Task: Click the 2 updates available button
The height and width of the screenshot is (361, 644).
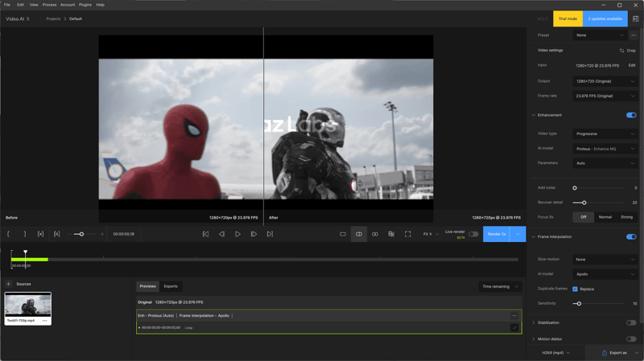Action: click(605, 18)
